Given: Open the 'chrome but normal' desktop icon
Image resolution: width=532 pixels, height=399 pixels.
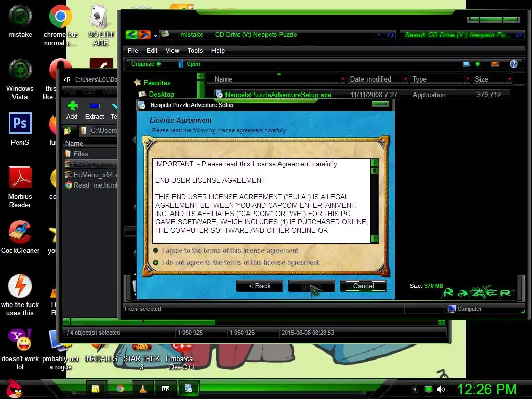Looking at the screenshot, I should point(60,16).
